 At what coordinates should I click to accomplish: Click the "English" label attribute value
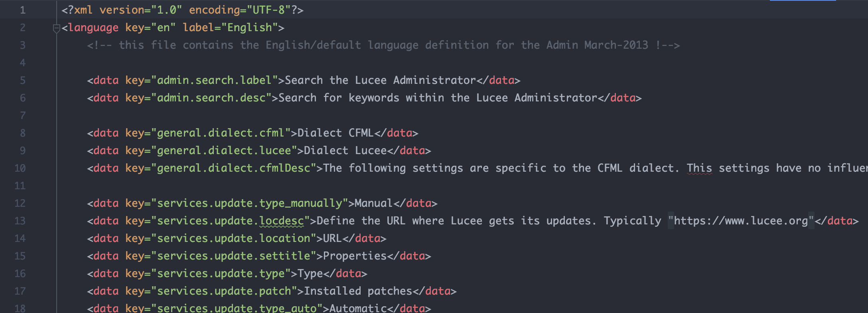pos(249,28)
